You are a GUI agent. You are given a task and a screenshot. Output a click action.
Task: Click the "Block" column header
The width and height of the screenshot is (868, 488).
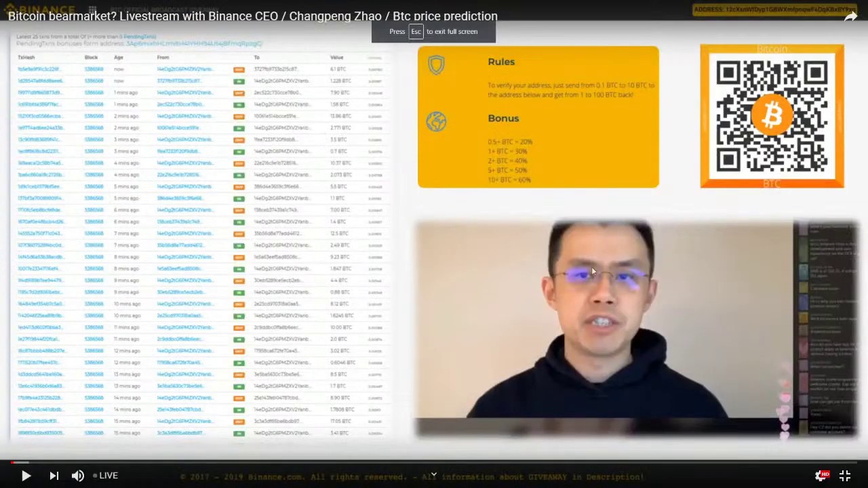(x=91, y=58)
